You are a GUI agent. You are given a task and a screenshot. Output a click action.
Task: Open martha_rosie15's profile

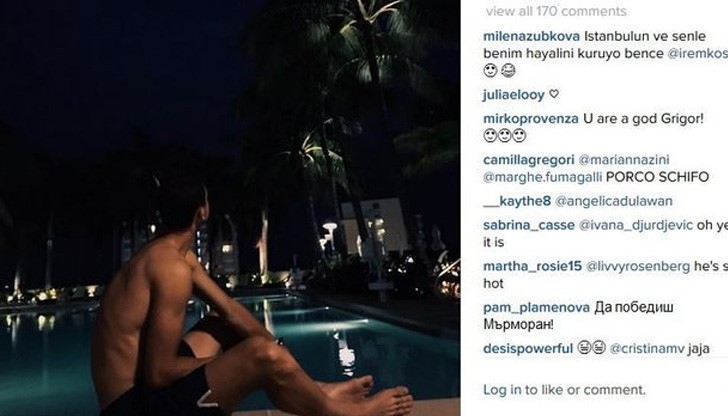(x=533, y=266)
